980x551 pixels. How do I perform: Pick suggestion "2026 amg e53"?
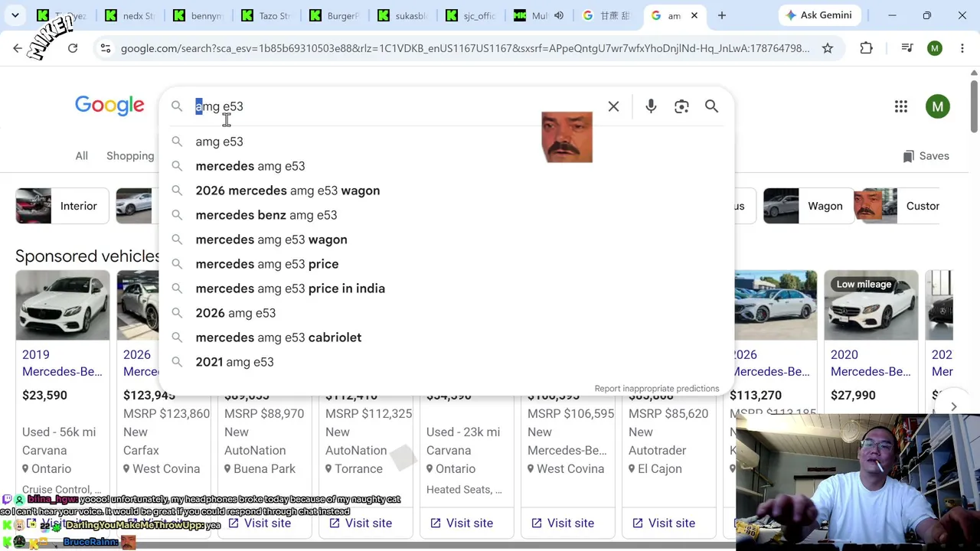(x=446, y=313)
